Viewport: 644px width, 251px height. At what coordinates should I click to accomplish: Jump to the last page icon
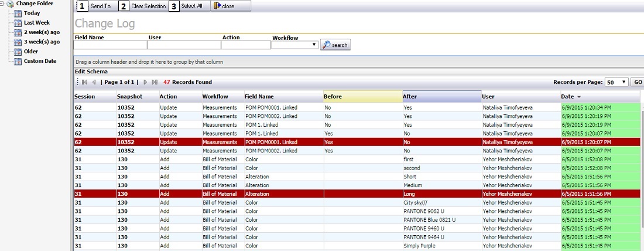click(155, 82)
